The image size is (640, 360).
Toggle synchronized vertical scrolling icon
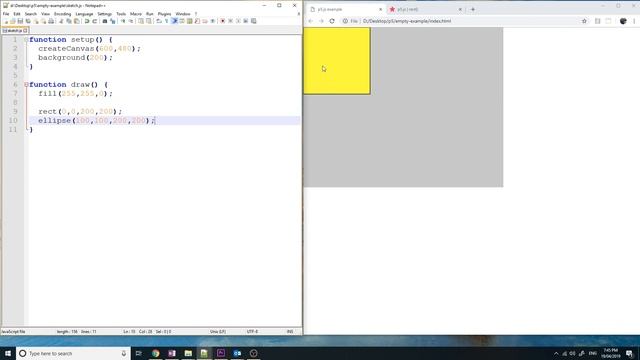[x=141, y=21]
